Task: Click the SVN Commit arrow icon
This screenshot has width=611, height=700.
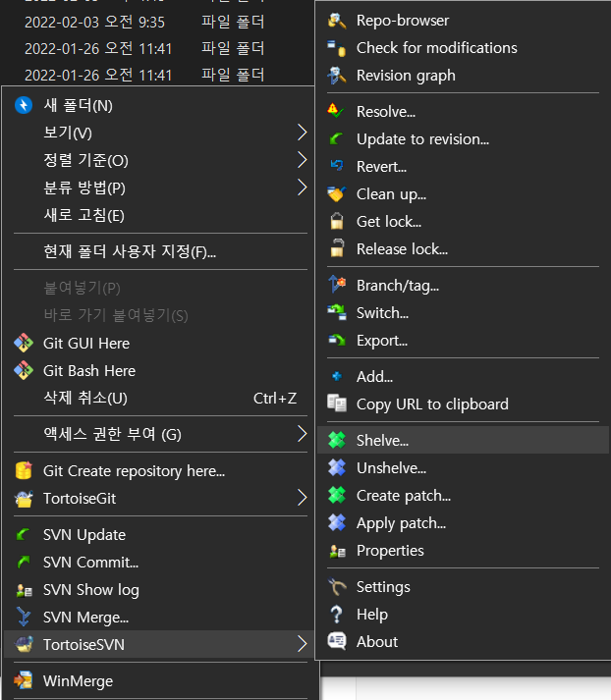Action: (23, 562)
